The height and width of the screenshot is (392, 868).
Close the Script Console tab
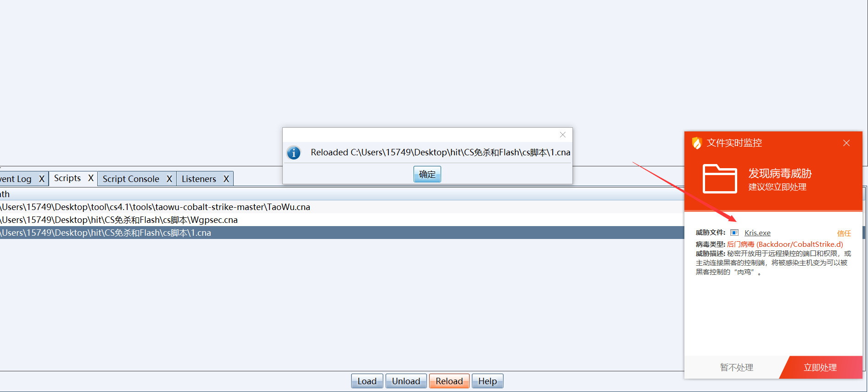click(169, 179)
